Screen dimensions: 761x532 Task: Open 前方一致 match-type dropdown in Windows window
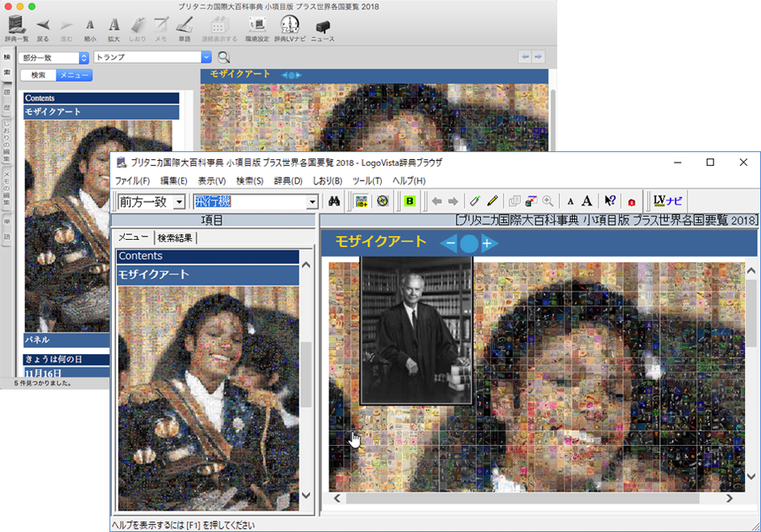coord(180,202)
